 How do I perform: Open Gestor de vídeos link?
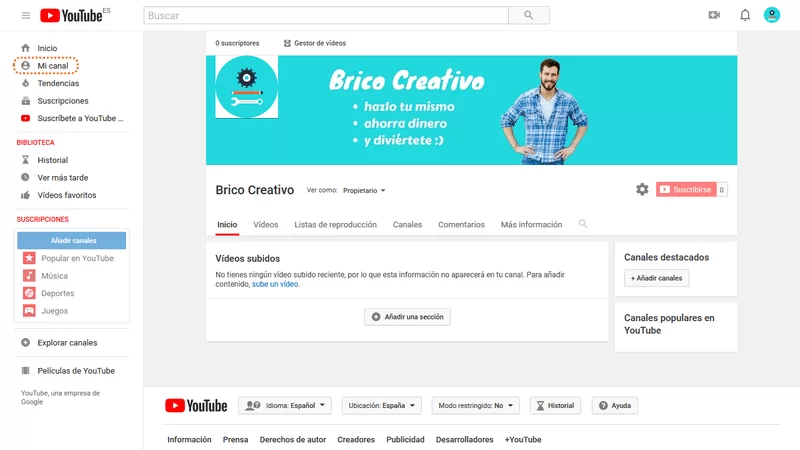pyautogui.click(x=315, y=43)
